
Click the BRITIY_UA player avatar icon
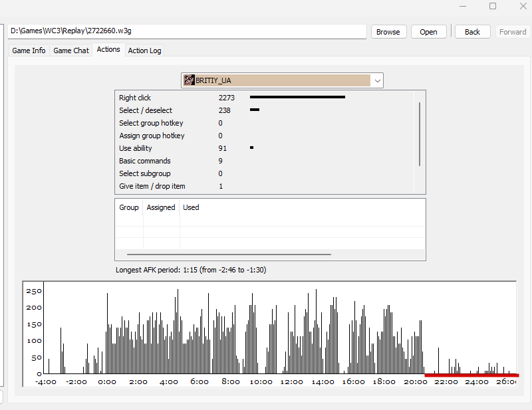click(189, 80)
